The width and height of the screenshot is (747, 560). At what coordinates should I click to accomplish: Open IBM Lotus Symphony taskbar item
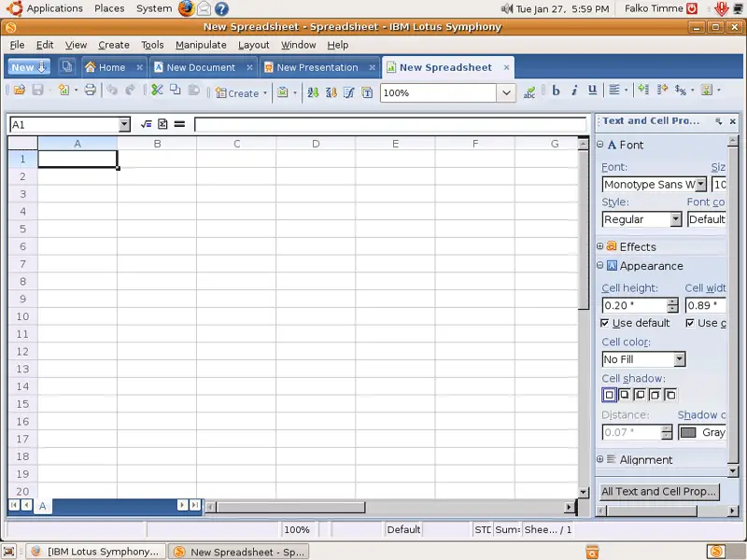(95, 552)
